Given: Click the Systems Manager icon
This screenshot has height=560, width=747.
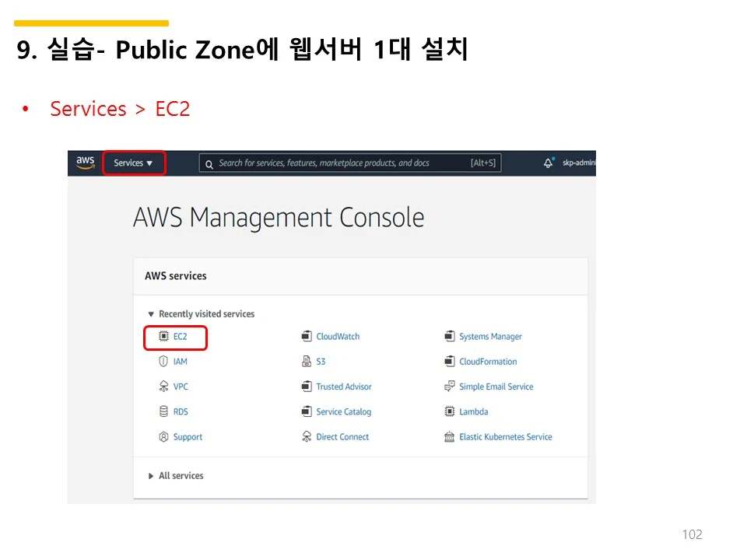Looking at the screenshot, I should click(x=449, y=336).
